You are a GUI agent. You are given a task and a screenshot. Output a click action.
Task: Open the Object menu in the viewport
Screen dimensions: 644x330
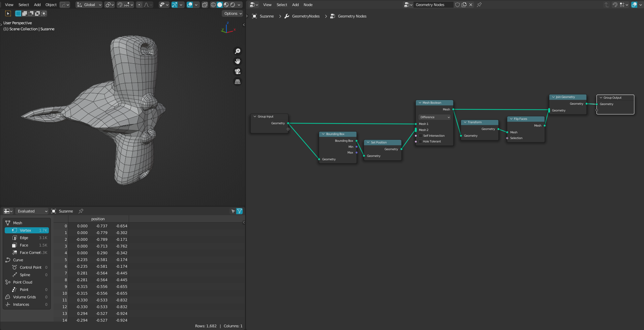[51, 5]
